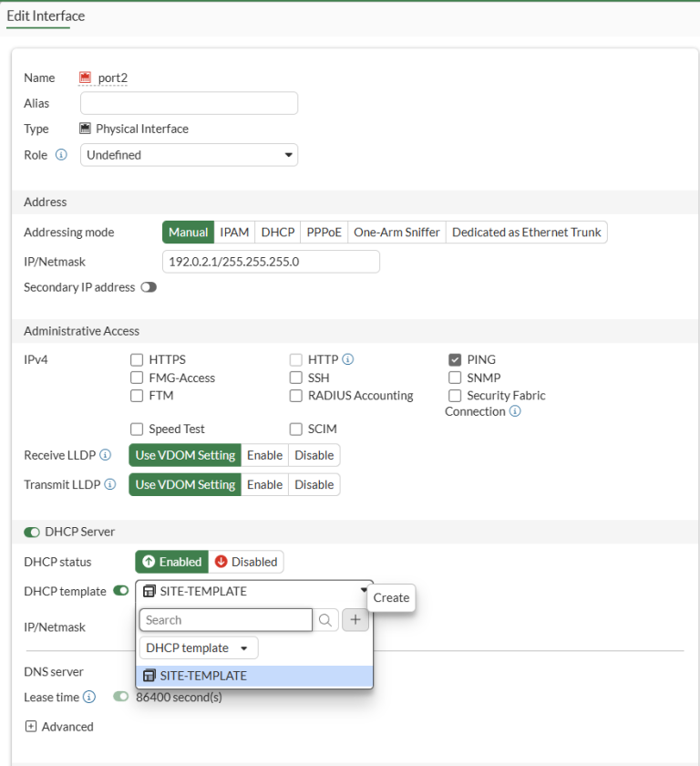Check the SSH checkbox

pyautogui.click(x=296, y=378)
